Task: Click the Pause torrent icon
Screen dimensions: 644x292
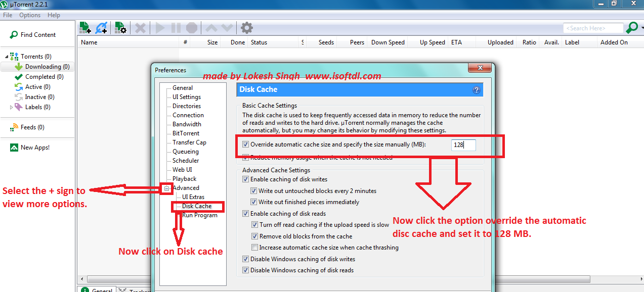Action: [x=176, y=28]
